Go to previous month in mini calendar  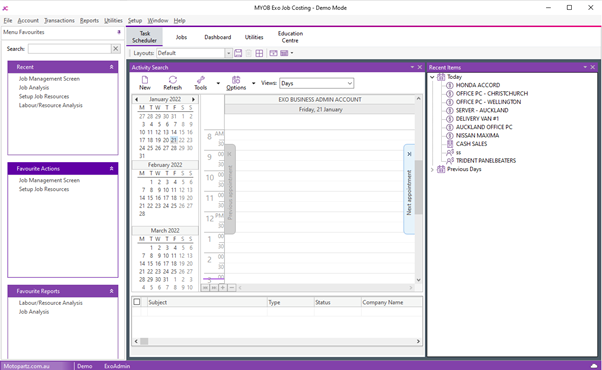(x=136, y=99)
